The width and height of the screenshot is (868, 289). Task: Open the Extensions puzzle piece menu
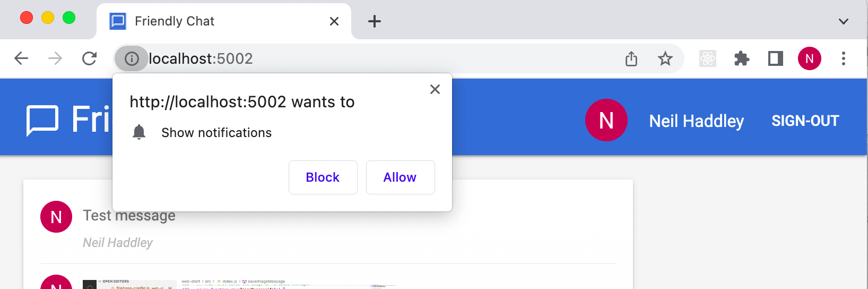[742, 58]
